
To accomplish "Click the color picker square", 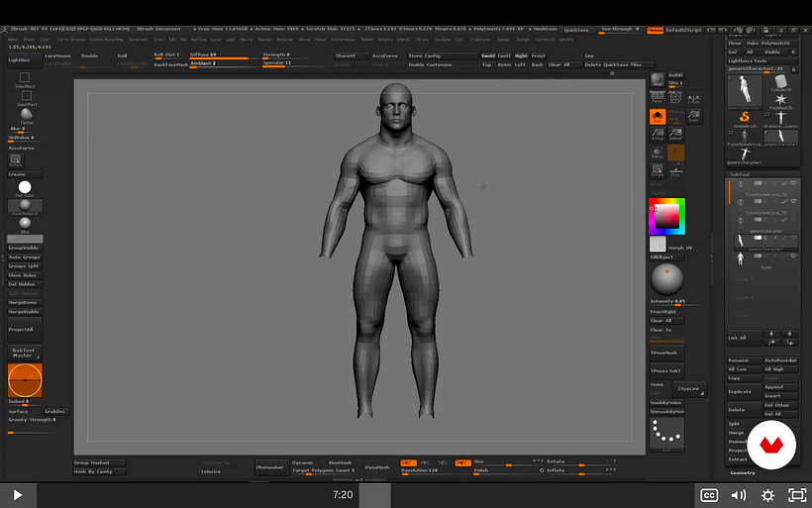I will [x=666, y=216].
